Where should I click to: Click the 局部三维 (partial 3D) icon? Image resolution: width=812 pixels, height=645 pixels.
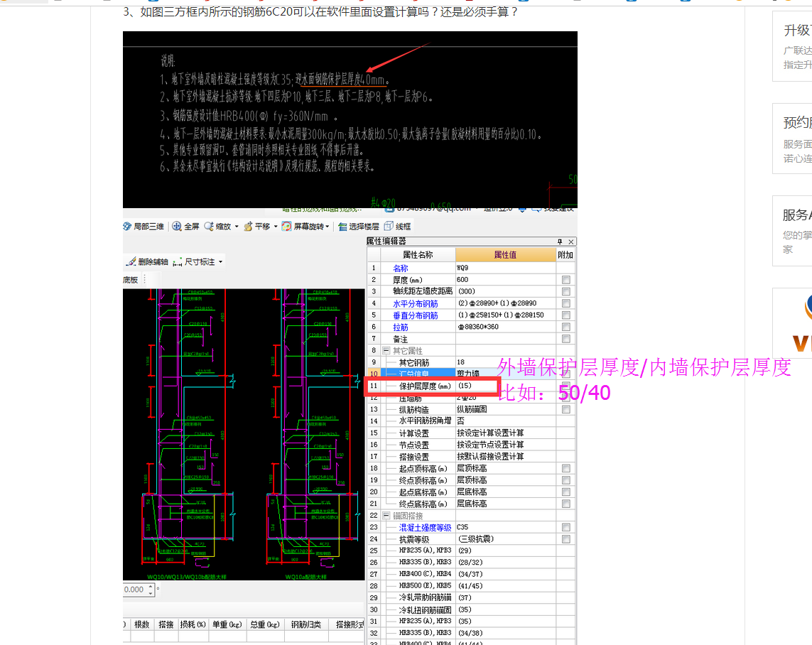pyautogui.click(x=127, y=226)
